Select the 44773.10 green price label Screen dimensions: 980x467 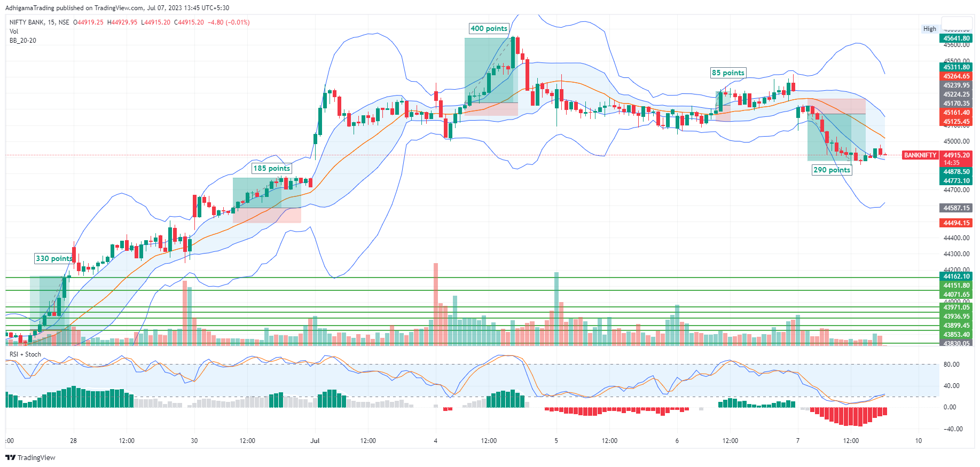(x=956, y=181)
